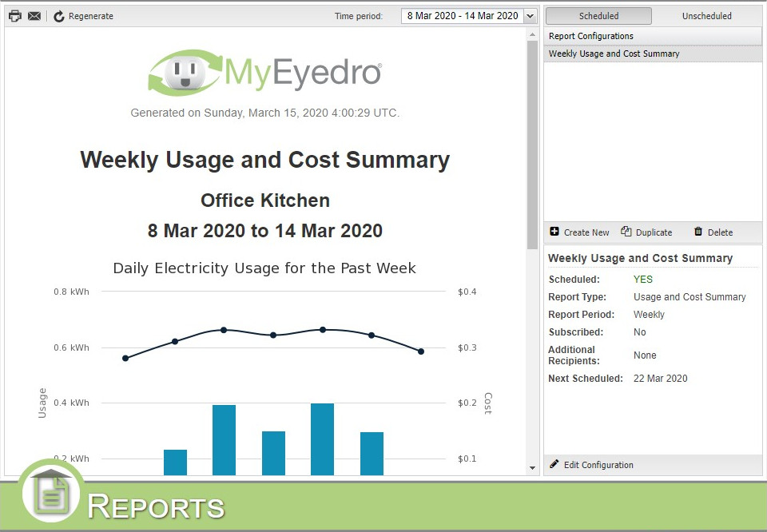Click the report vertical scrollbar thumb

(x=532, y=145)
